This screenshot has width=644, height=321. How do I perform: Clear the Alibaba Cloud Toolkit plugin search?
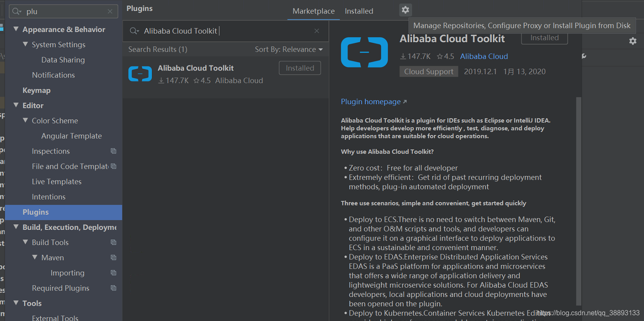point(317,31)
